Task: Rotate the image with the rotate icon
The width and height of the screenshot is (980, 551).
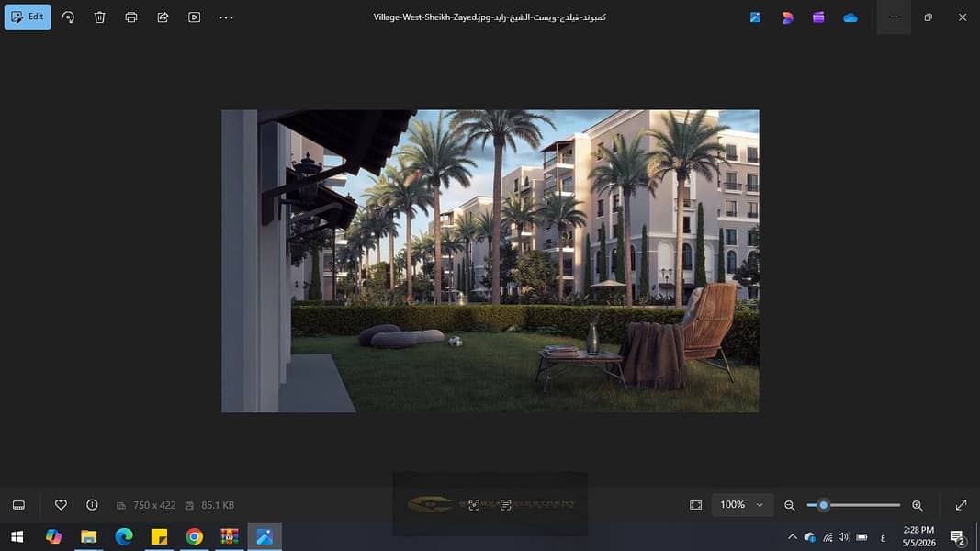Action: [68, 17]
